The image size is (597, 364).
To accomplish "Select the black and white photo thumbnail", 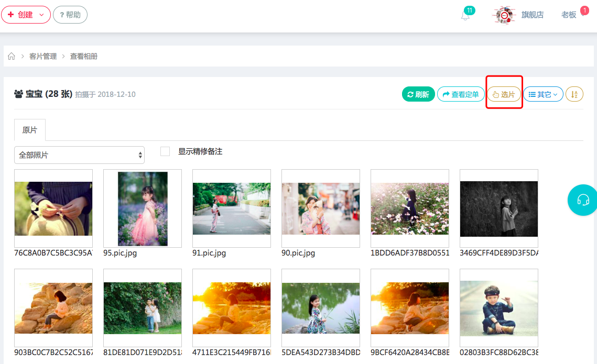I will [499, 208].
